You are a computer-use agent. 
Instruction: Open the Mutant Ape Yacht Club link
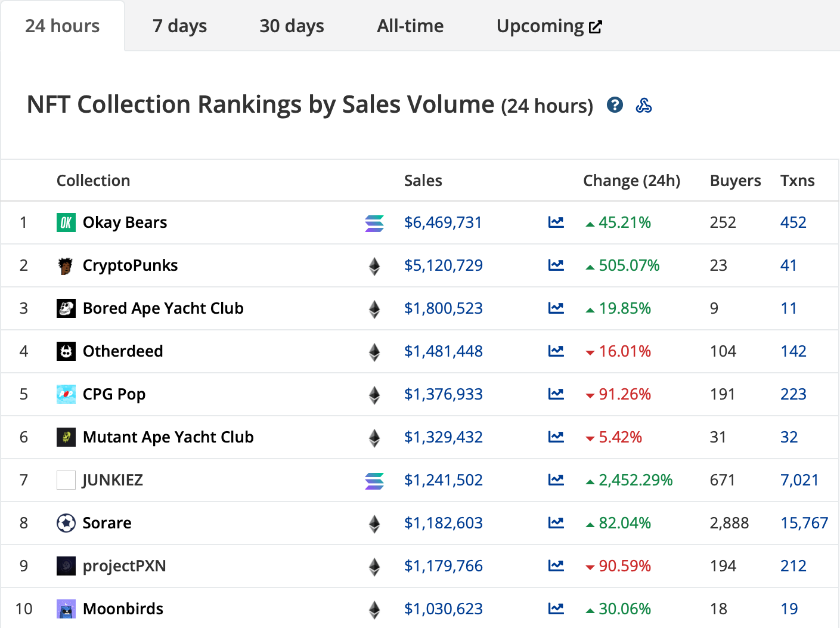[x=169, y=437]
